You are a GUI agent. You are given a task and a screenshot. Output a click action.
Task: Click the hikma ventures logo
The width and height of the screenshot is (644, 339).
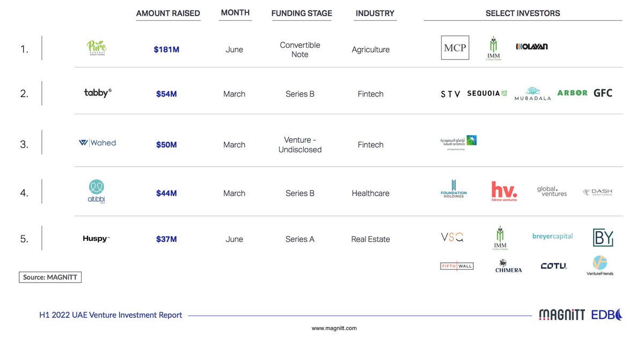504,191
